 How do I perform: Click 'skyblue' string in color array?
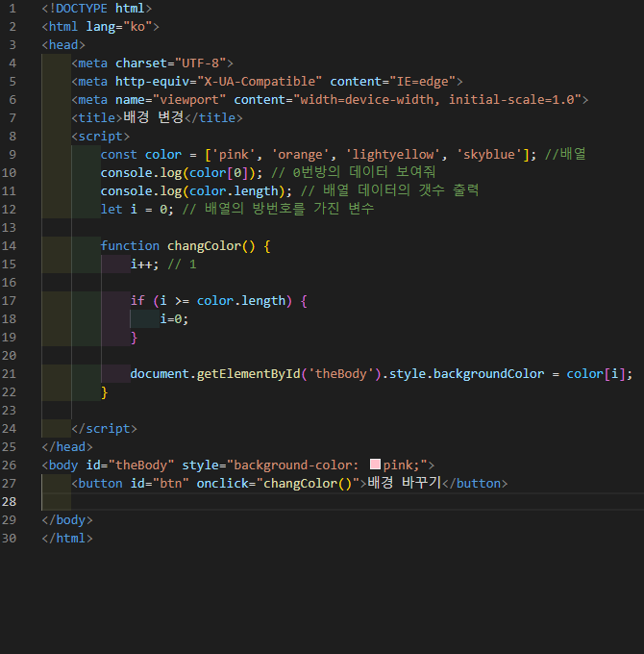pos(489,154)
